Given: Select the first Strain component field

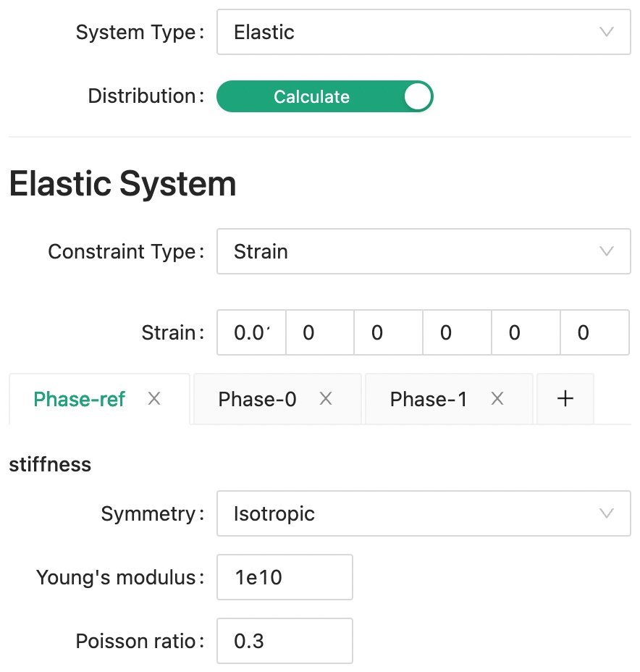Looking at the screenshot, I should point(250,332).
